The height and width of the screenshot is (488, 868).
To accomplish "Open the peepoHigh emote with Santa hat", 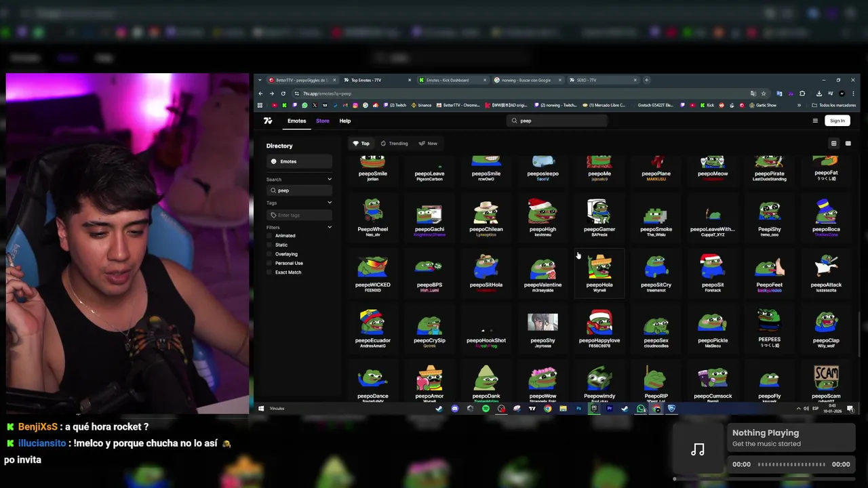I will (542, 217).
